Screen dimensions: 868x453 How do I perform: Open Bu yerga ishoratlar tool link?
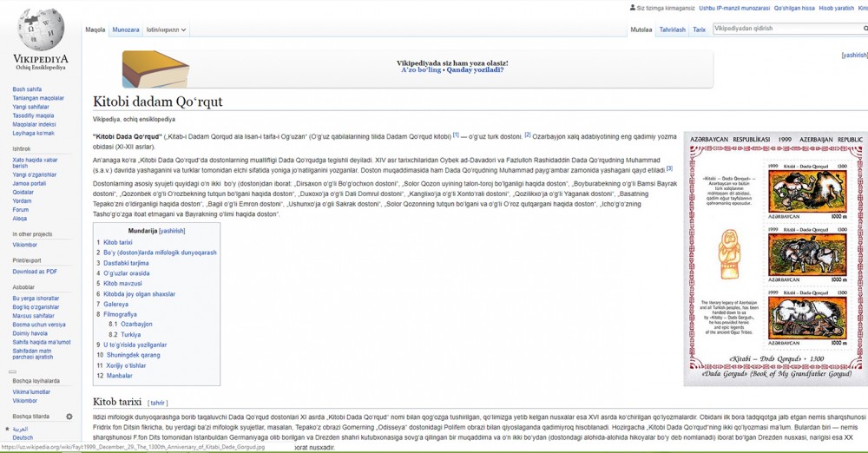pos(36,299)
